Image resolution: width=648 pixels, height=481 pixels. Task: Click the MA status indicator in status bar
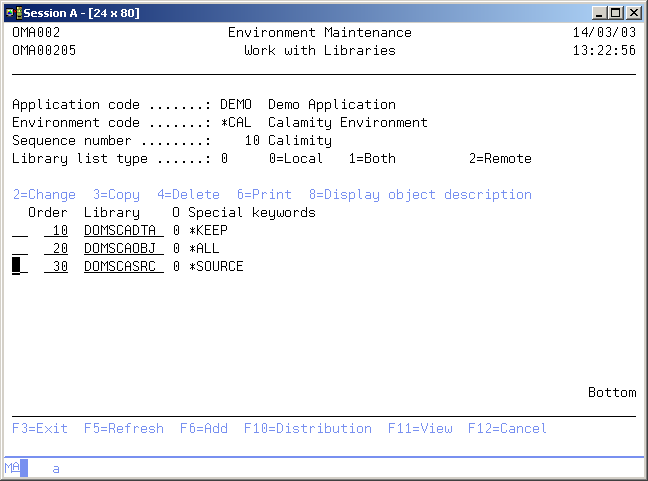coord(12,468)
